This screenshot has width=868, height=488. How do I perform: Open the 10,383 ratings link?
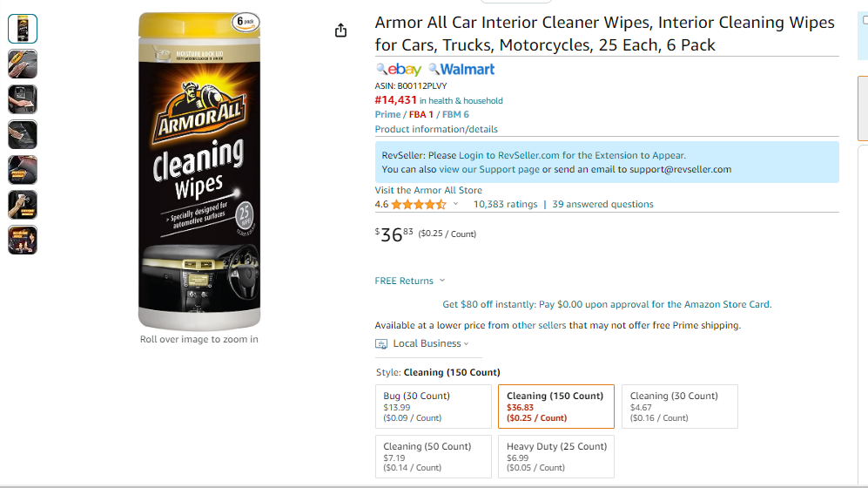tap(506, 205)
